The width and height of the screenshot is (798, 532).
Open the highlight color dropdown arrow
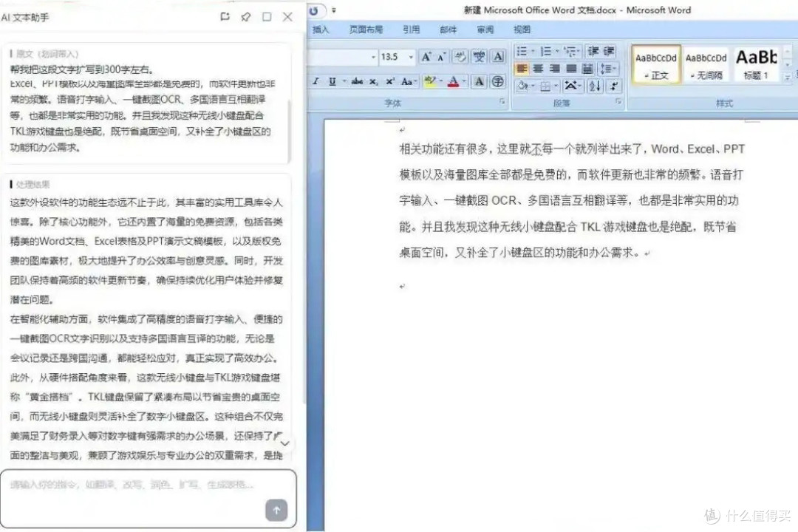(x=440, y=81)
